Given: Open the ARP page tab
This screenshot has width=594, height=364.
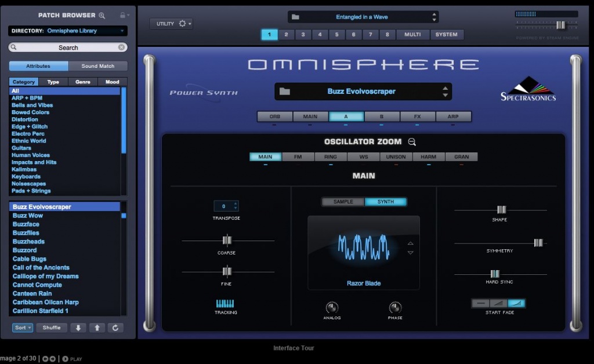Looking at the screenshot, I should (453, 117).
